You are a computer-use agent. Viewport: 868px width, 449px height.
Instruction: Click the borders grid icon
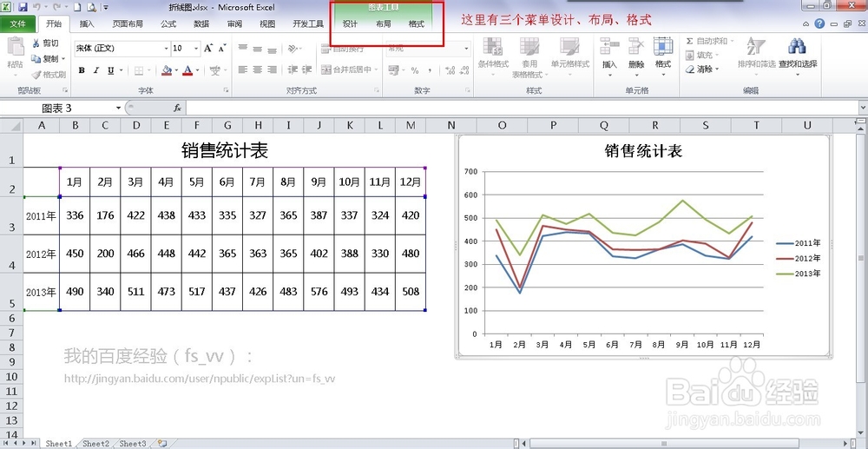[139, 70]
